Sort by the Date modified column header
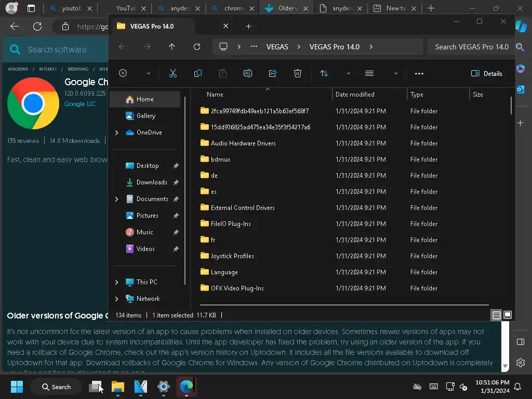532x399 pixels. coord(355,95)
